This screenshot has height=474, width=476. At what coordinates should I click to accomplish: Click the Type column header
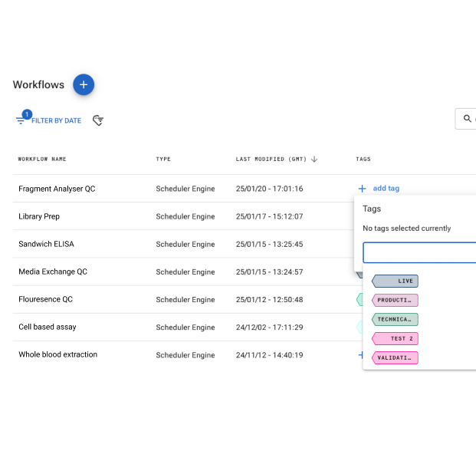(x=163, y=160)
